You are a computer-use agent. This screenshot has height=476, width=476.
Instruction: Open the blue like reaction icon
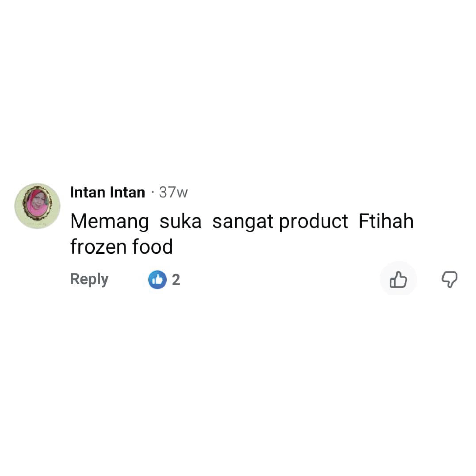[x=157, y=279]
